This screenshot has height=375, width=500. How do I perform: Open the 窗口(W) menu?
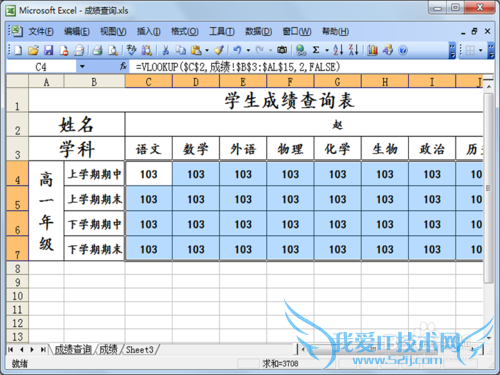(x=297, y=31)
